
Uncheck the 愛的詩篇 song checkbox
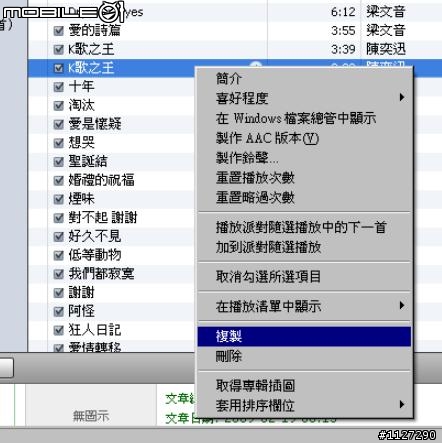click(x=58, y=31)
